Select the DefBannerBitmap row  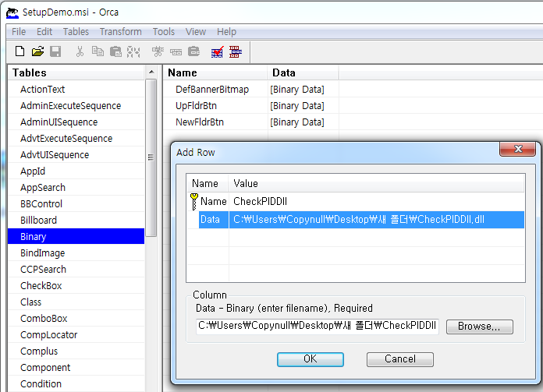pos(212,90)
